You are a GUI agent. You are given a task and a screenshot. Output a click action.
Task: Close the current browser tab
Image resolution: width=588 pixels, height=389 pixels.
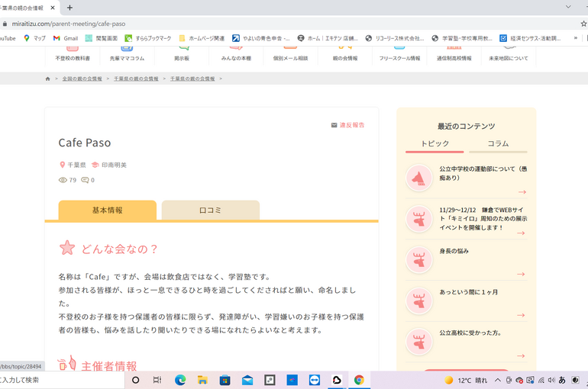(x=53, y=8)
